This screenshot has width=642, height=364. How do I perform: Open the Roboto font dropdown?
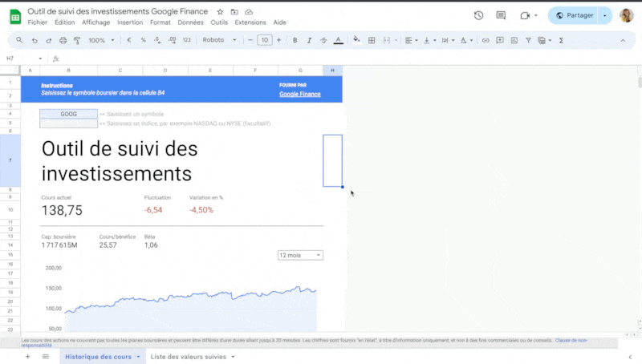point(219,40)
